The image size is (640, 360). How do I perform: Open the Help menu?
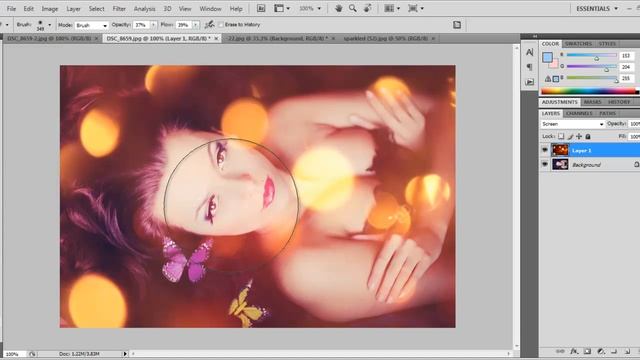236,9
